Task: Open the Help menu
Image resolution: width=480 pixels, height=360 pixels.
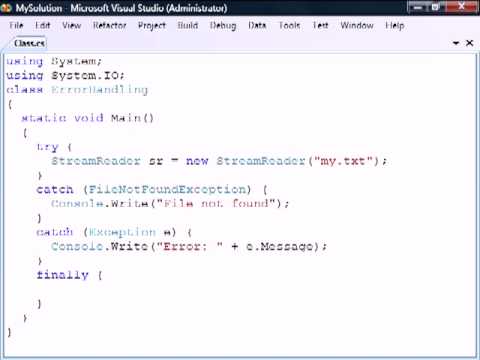Action: (395, 25)
